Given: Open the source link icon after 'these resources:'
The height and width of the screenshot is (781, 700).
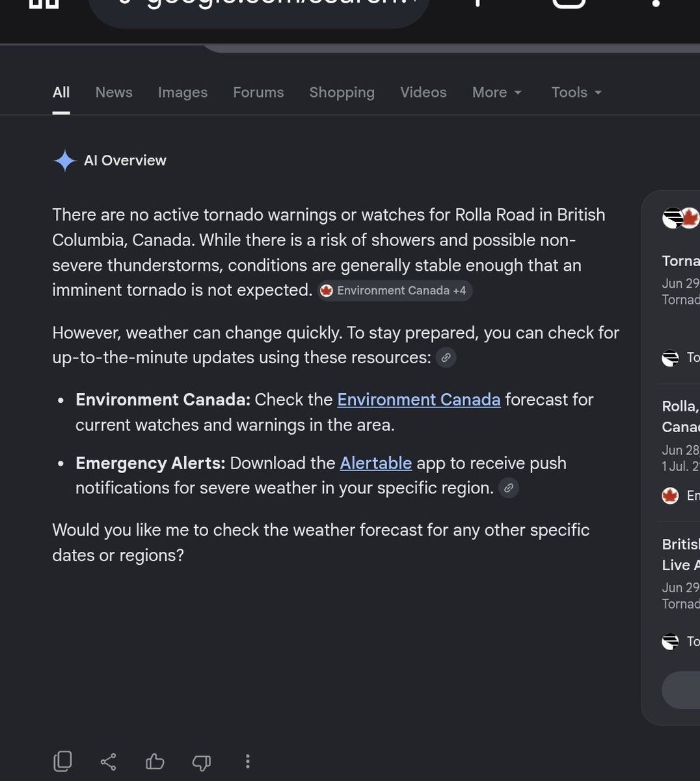Looking at the screenshot, I should click(446, 357).
